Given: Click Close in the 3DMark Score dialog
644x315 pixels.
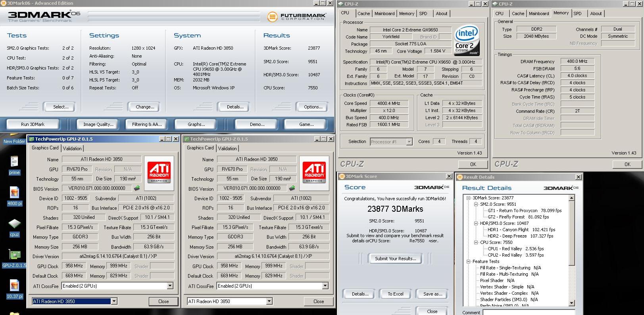Looking at the screenshot, I should 432,311.
